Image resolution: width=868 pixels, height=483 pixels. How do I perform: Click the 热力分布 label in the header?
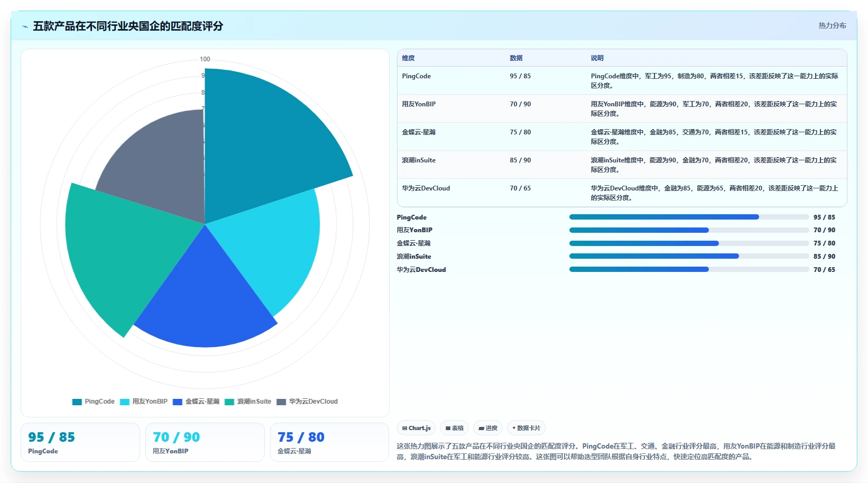coord(832,25)
